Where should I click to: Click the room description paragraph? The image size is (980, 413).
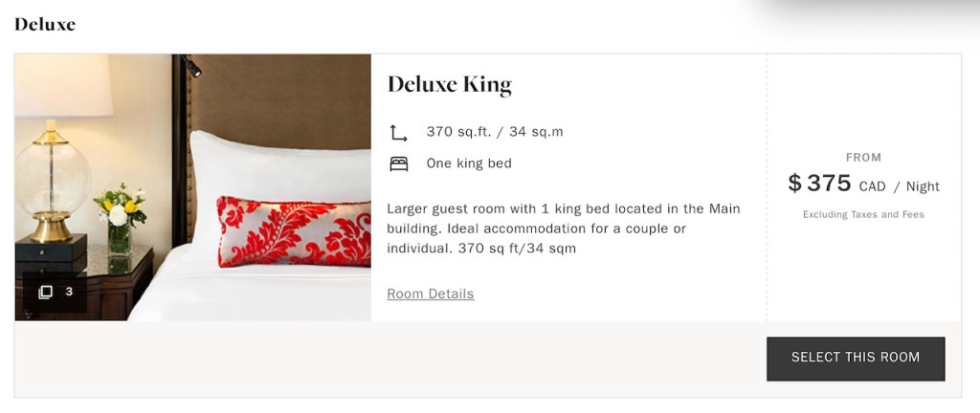(x=563, y=228)
